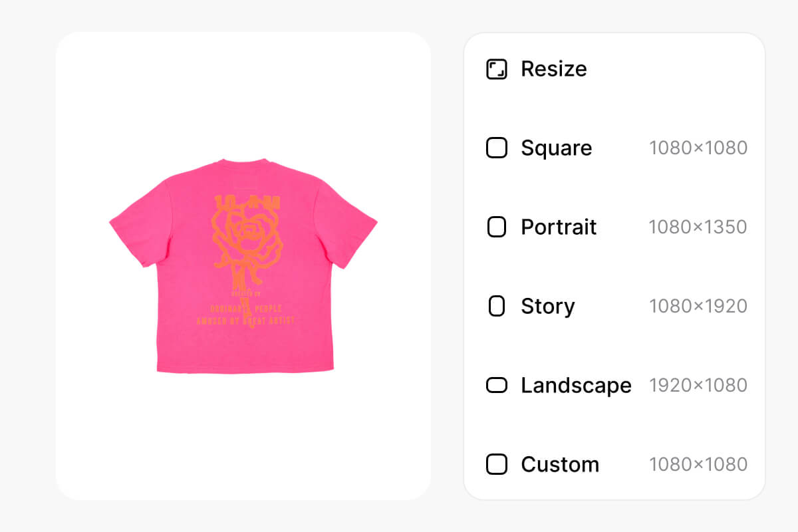Click the Custom size frame icon
This screenshot has height=532, width=798.
click(497, 464)
